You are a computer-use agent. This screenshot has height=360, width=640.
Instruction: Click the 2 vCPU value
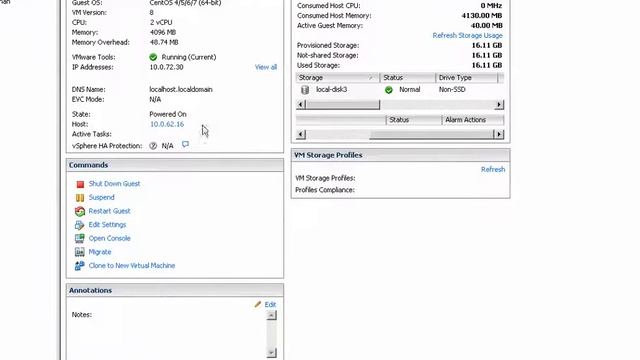(161, 22)
